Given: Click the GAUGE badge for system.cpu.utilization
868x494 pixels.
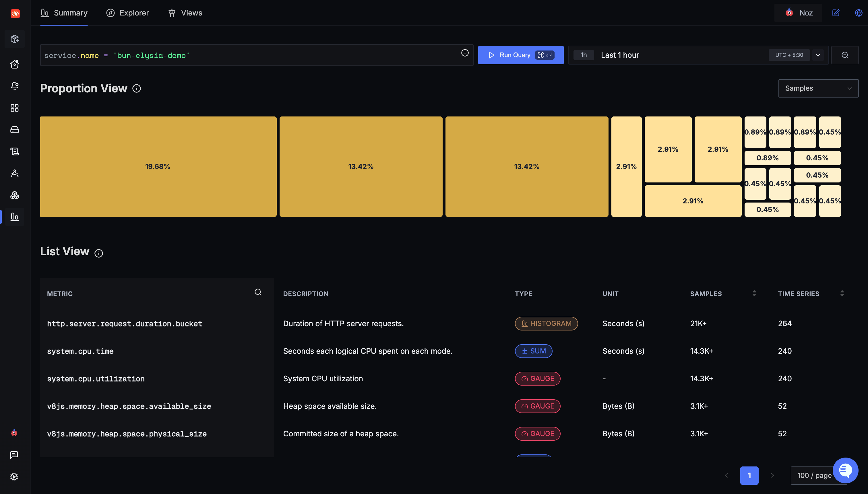Looking at the screenshot, I should point(537,378).
